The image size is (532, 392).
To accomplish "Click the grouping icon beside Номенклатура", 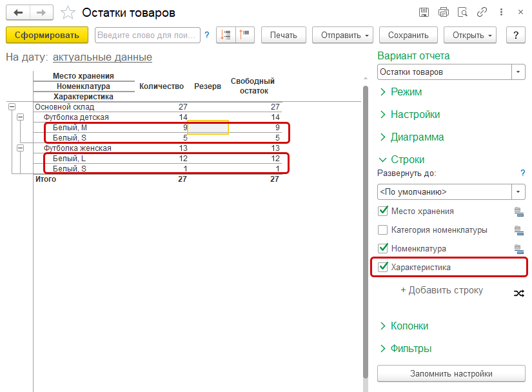I will point(518,249).
